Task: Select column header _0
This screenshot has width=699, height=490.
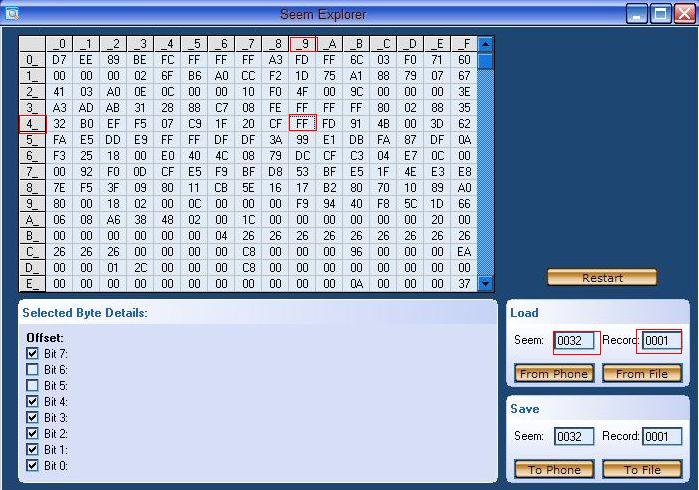Action: click(59, 44)
